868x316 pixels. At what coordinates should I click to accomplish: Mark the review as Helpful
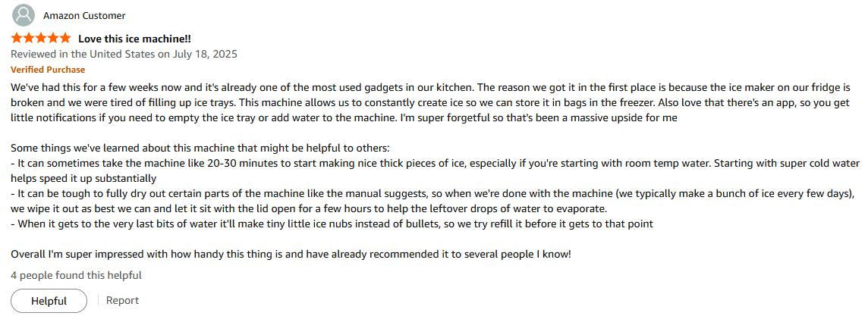pos(49,301)
